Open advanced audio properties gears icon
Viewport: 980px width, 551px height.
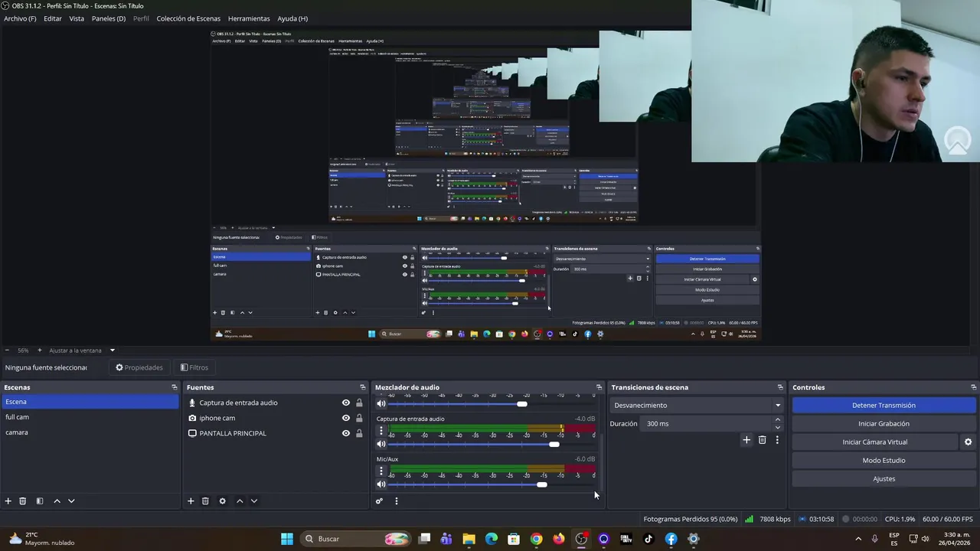(x=379, y=501)
